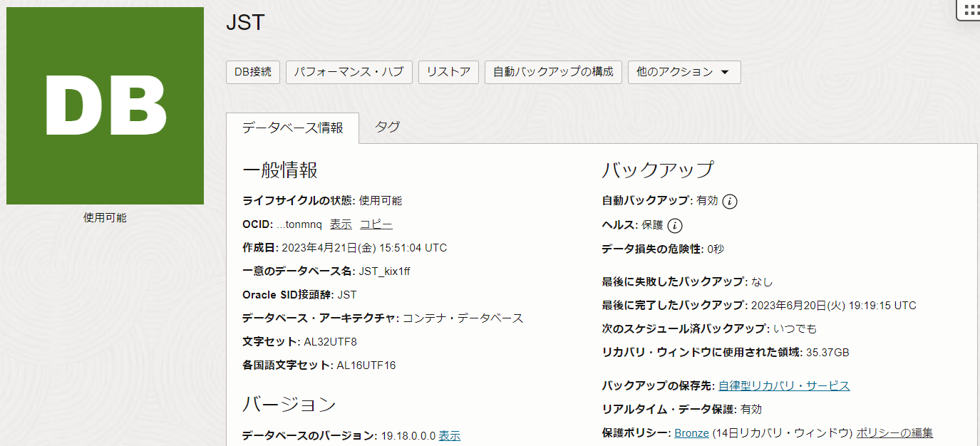Click the リストア button
The image size is (980, 446).
[x=448, y=72]
